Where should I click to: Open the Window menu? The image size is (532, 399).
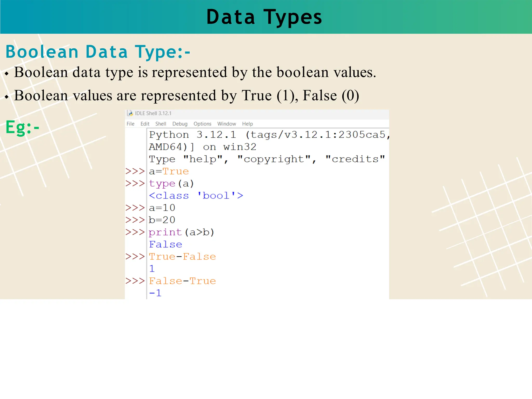click(x=227, y=124)
